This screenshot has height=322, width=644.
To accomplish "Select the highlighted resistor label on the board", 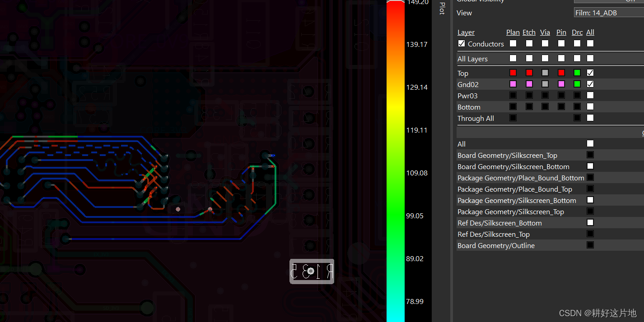I will click(x=312, y=271).
